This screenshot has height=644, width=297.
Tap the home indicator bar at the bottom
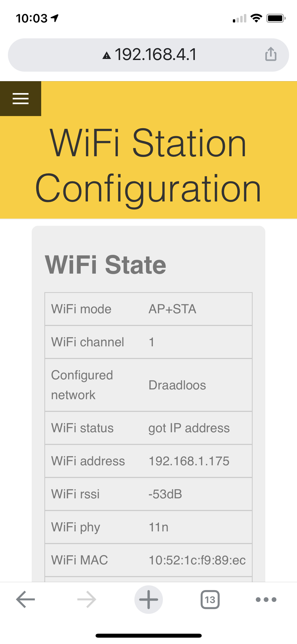pos(148,636)
